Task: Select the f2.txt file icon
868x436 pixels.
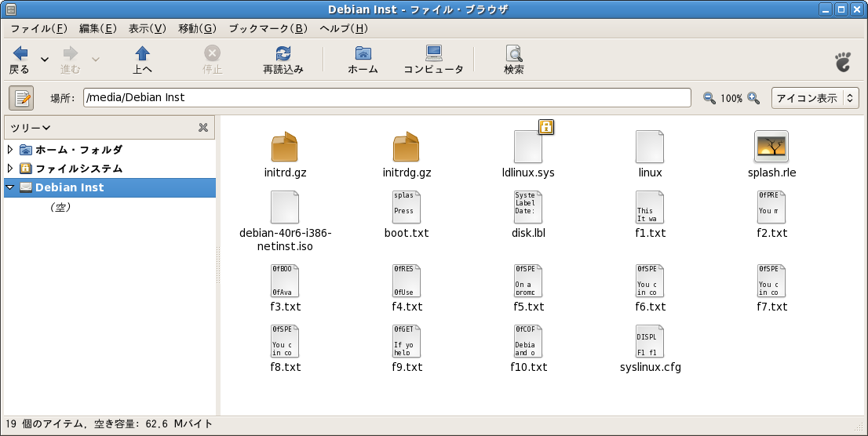Action: point(771,208)
